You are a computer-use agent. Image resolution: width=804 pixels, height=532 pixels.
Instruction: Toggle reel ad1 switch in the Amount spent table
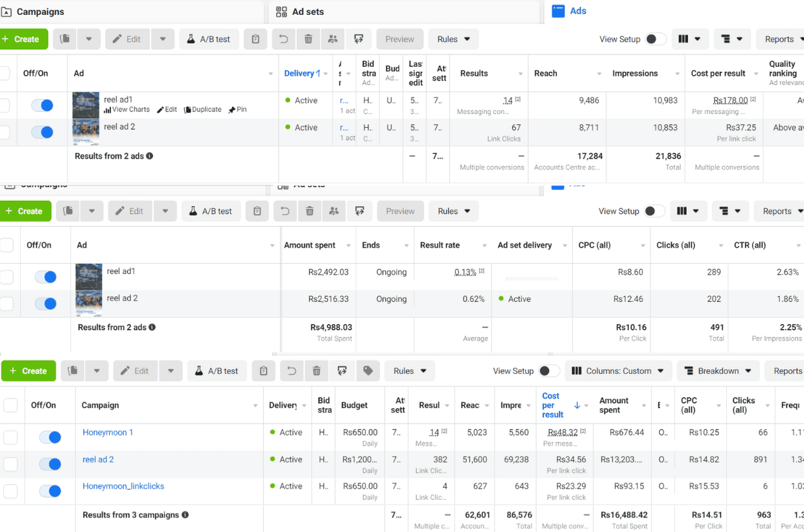coord(45,277)
